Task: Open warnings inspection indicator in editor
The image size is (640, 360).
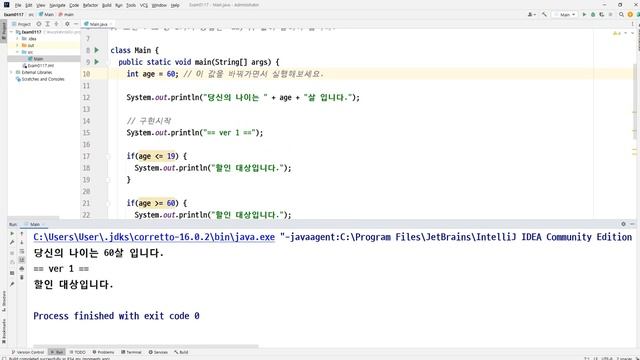Action: click(x=617, y=33)
